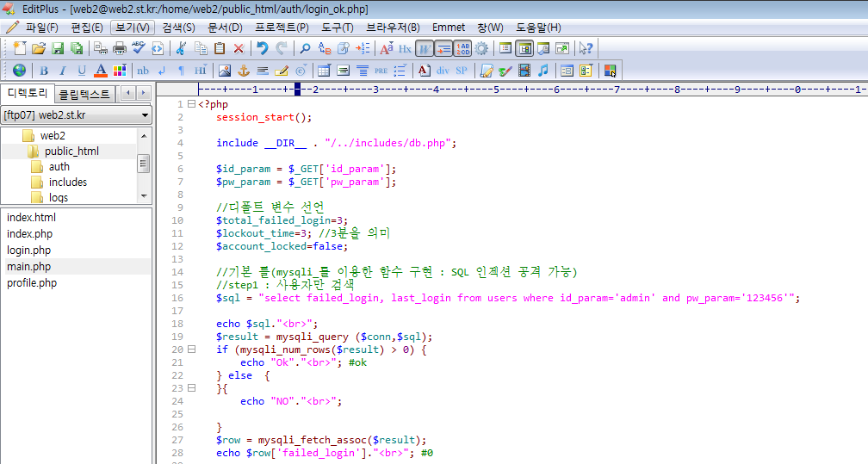Insert an HTML table
The width and height of the screenshot is (868, 464).
coord(325,71)
